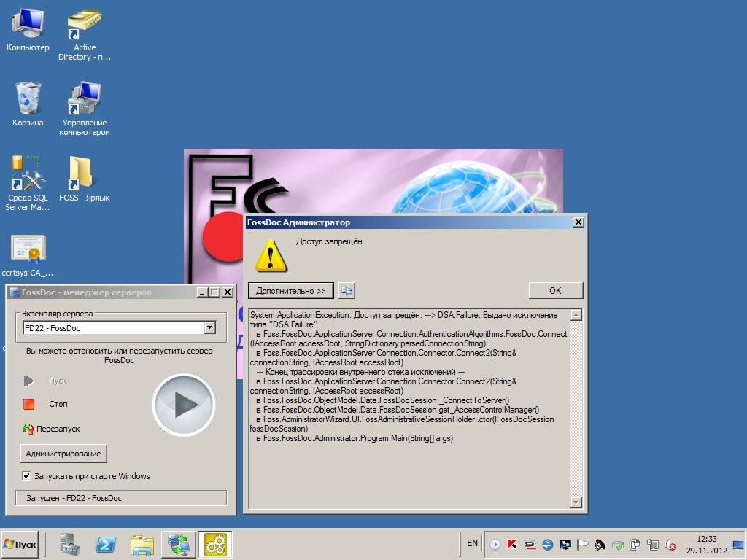This screenshot has width=747, height=560.
Task: Close the FossDoc менеджер серверов window
Action: (228, 292)
